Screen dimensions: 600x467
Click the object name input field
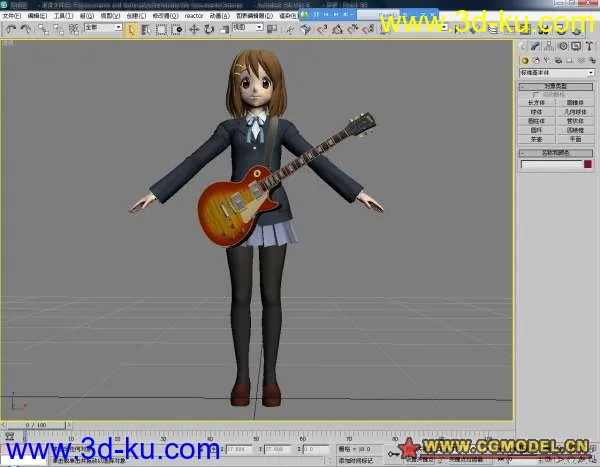551,165
